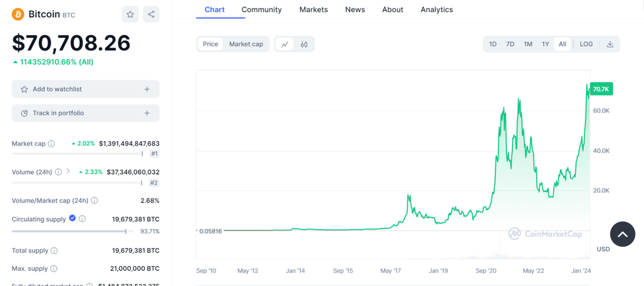Click the scroll-to-top arrow button

coord(623,234)
